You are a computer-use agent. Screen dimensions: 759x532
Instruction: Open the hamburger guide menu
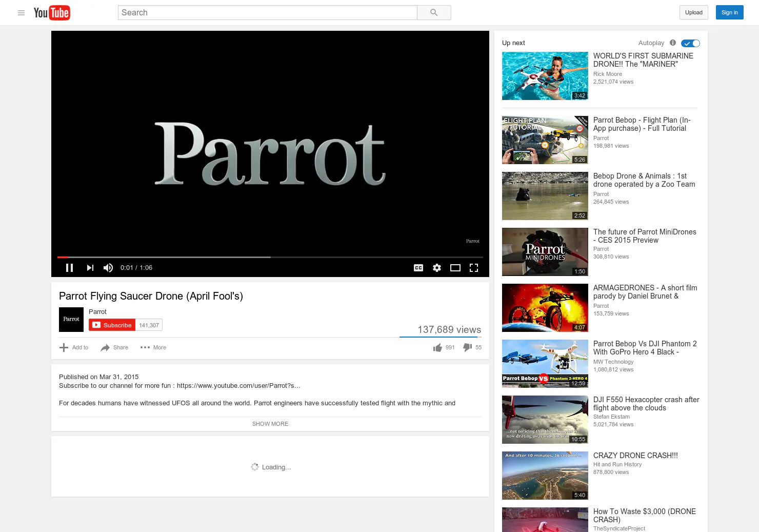pyautogui.click(x=21, y=13)
